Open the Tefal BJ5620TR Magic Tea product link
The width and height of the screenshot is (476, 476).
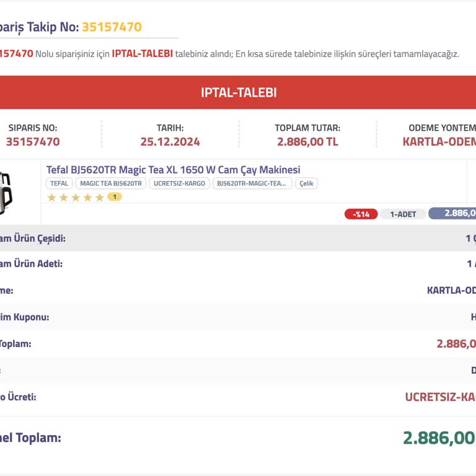[x=173, y=170]
